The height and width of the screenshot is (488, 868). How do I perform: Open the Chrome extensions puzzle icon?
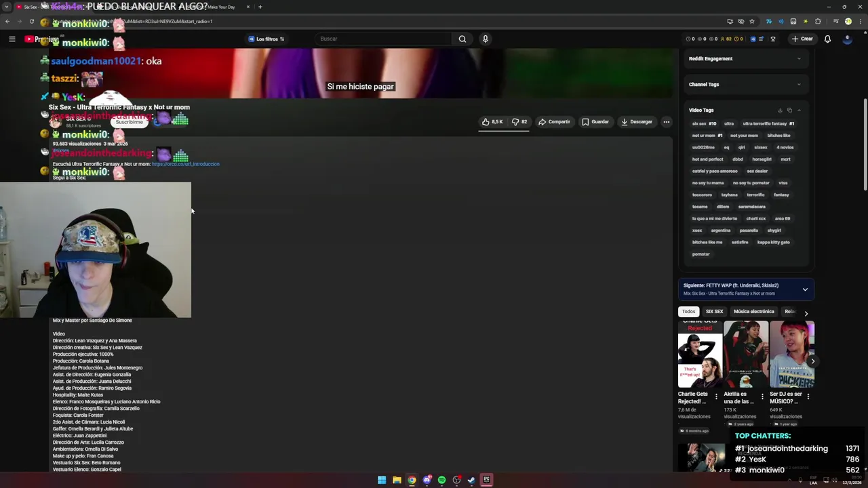[818, 22]
